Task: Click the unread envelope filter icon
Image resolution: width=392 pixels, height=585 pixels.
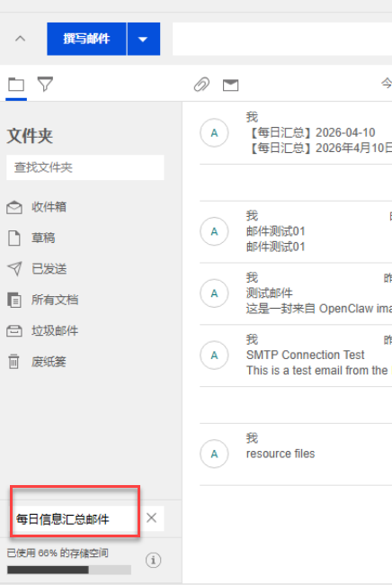Action: (x=231, y=85)
